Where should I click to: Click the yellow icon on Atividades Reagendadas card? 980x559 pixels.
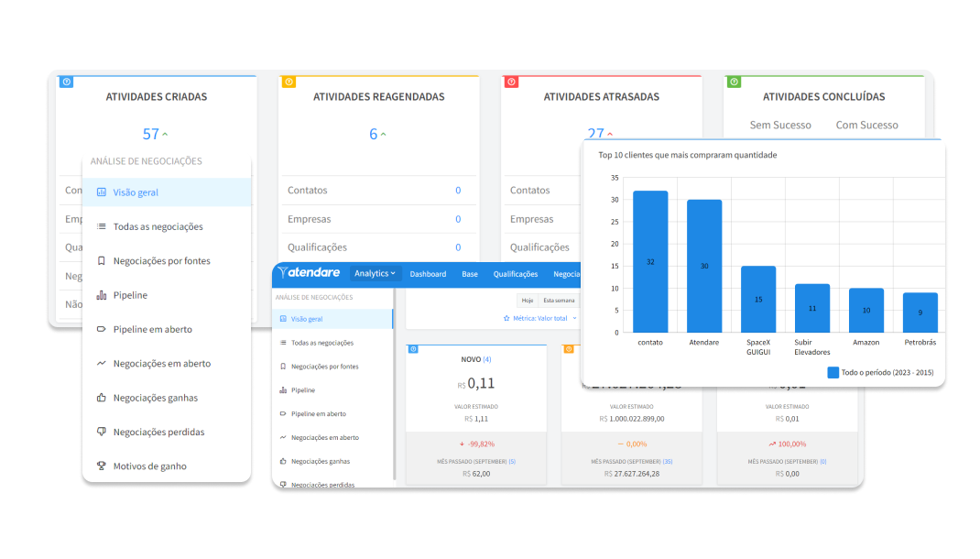(x=289, y=82)
